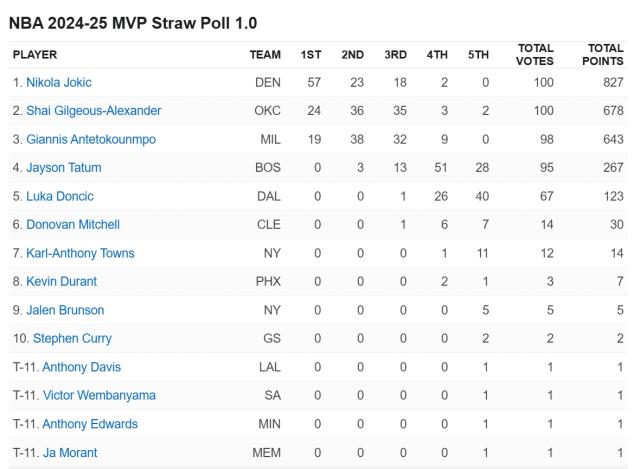The height and width of the screenshot is (469, 640).
Task: Open Giannis Antetokounmpo's player page
Action: tap(91, 139)
